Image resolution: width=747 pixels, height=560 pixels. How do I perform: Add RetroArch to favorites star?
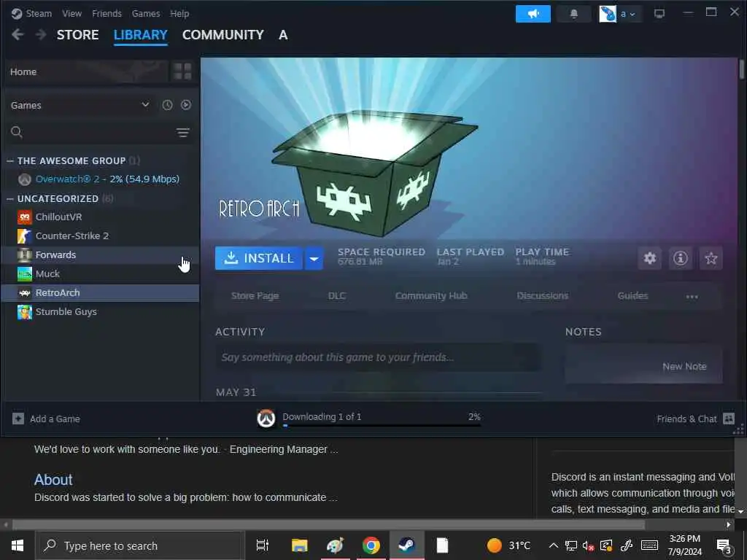711,258
